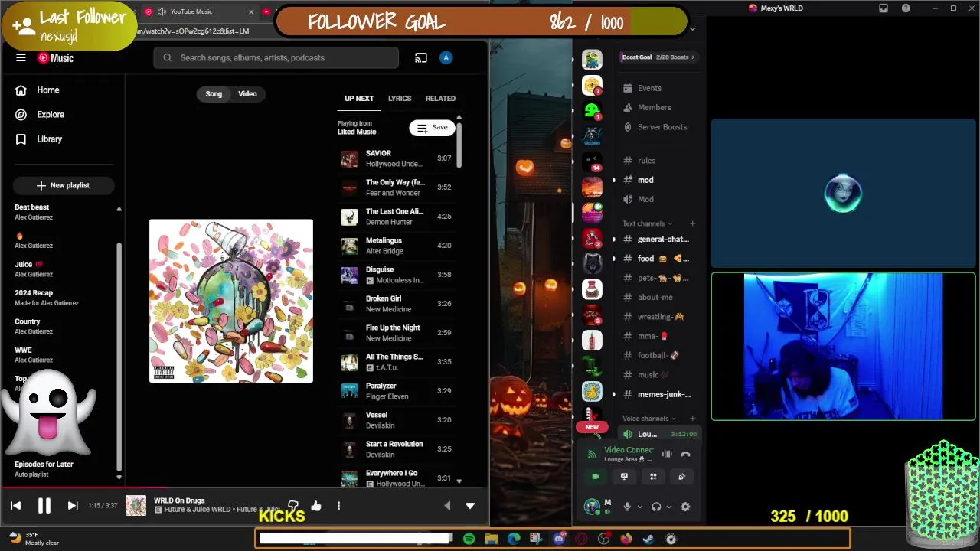Screen dimensions: 980x551
Task: Turn off the Discord camera
Action: pos(596,477)
